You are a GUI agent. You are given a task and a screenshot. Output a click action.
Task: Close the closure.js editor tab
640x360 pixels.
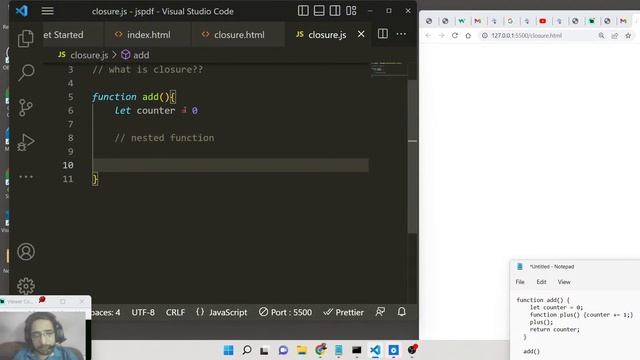(x=361, y=34)
